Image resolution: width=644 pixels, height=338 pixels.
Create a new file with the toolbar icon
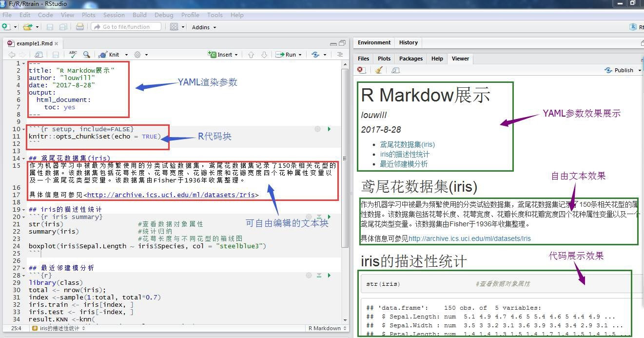pyautogui.click(x=6, y=27)
